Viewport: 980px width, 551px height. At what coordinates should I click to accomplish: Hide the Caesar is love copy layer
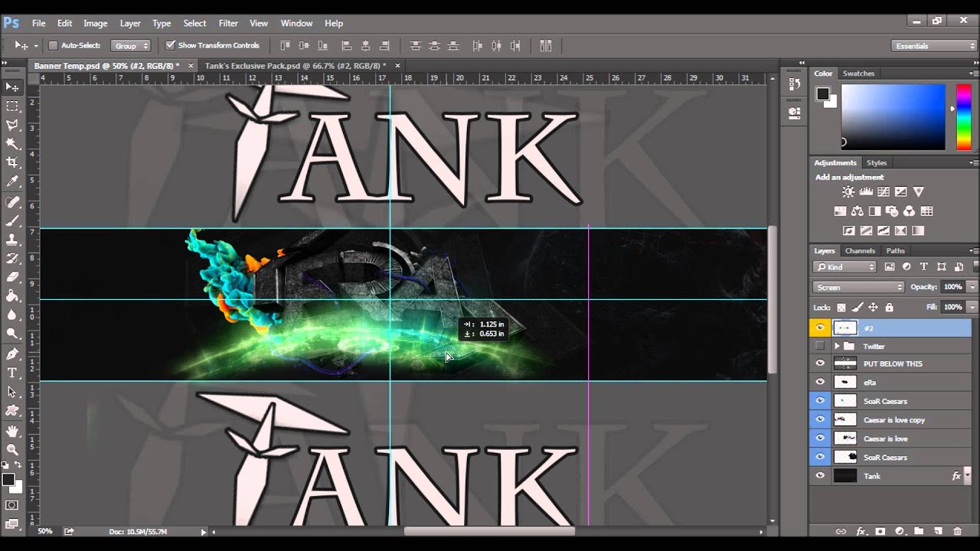[x=820, y=419]
